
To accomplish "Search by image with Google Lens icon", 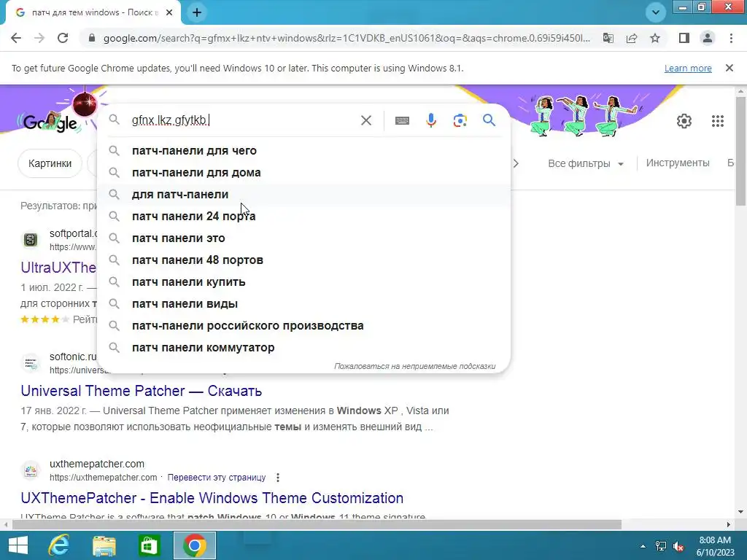I will [x=460, y=120].
